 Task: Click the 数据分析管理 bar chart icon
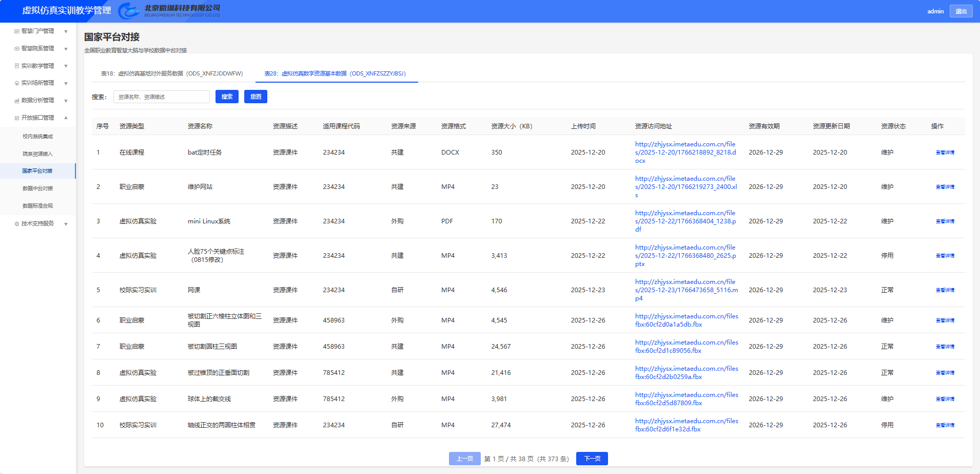pos(17,101)
